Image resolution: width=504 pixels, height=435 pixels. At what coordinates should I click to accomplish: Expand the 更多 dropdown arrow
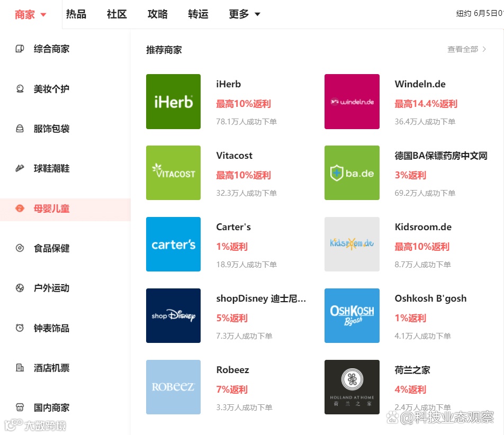257,14
